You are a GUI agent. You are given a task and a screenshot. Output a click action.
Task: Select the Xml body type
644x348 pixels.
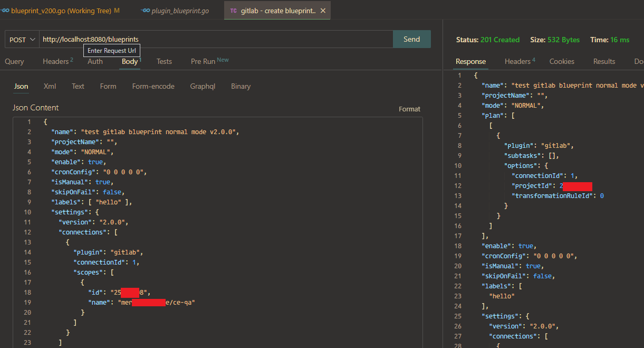coord(50,86)
